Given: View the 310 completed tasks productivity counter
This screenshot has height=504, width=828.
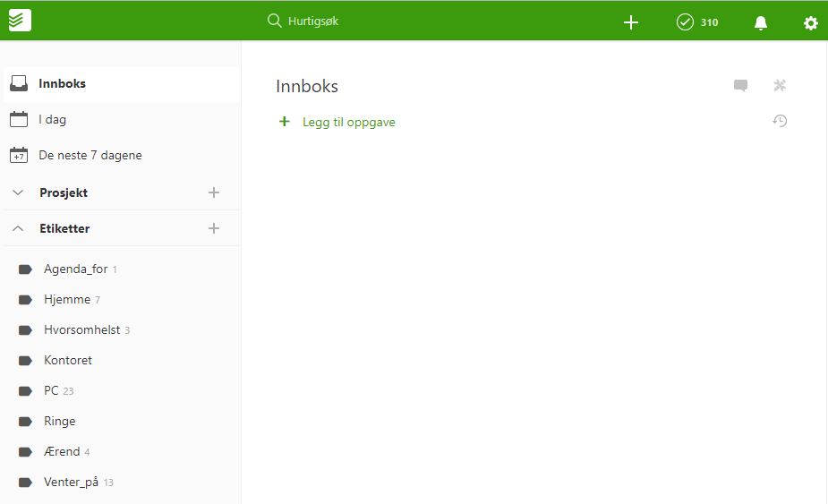Looking at the screenshot, I should (697, 22).
